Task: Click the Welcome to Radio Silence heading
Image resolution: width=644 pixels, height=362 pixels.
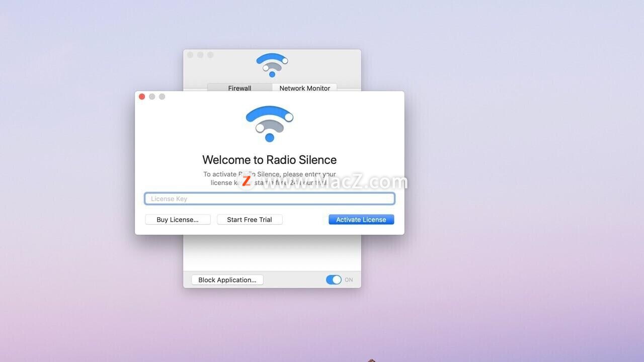Action: tap(270, 160)
